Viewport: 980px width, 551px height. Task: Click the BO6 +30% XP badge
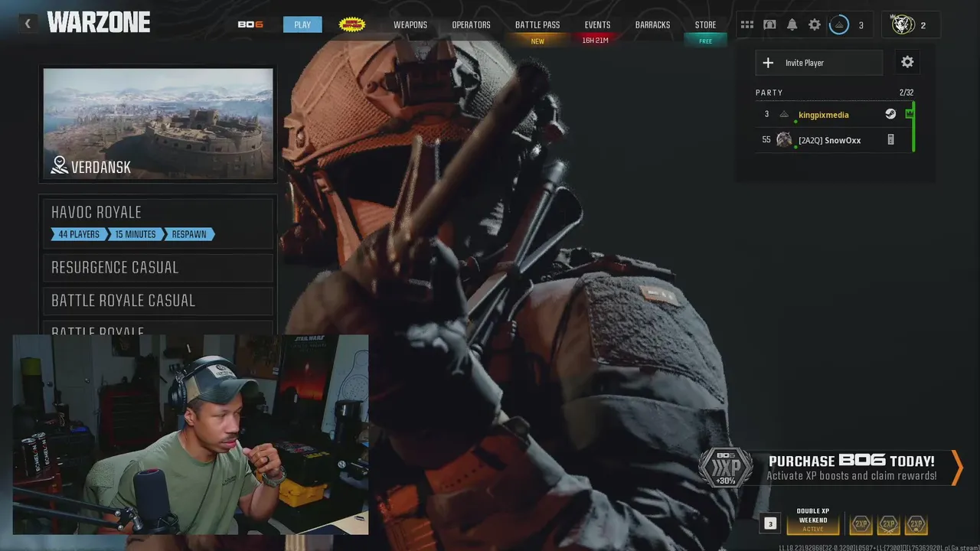coord(725,466)
